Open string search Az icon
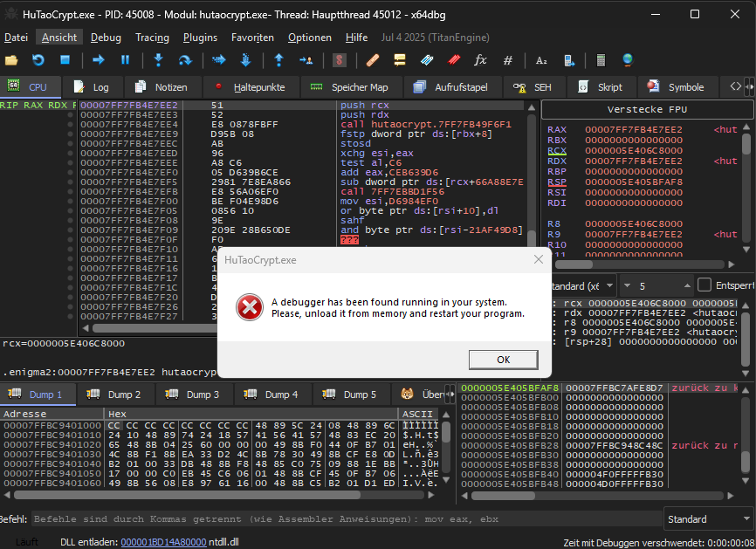Image resolution: width=756 pixels, height=549 pixels. point(541,60)
